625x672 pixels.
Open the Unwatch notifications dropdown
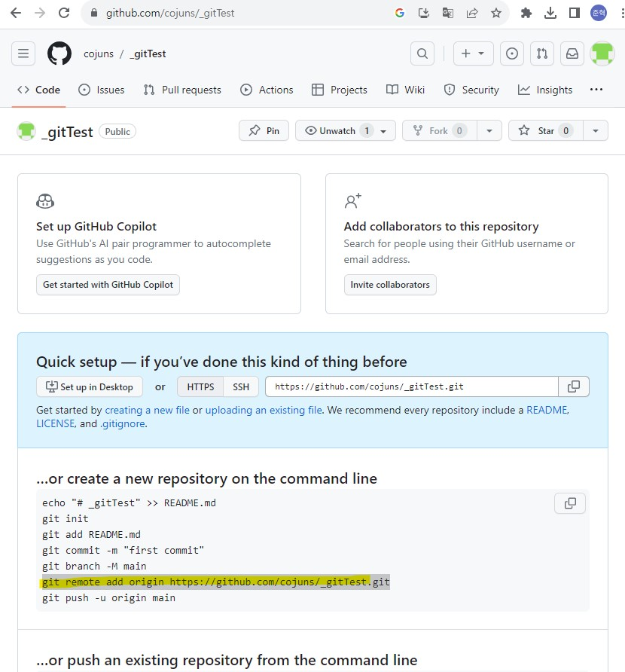tap(346, 131)
